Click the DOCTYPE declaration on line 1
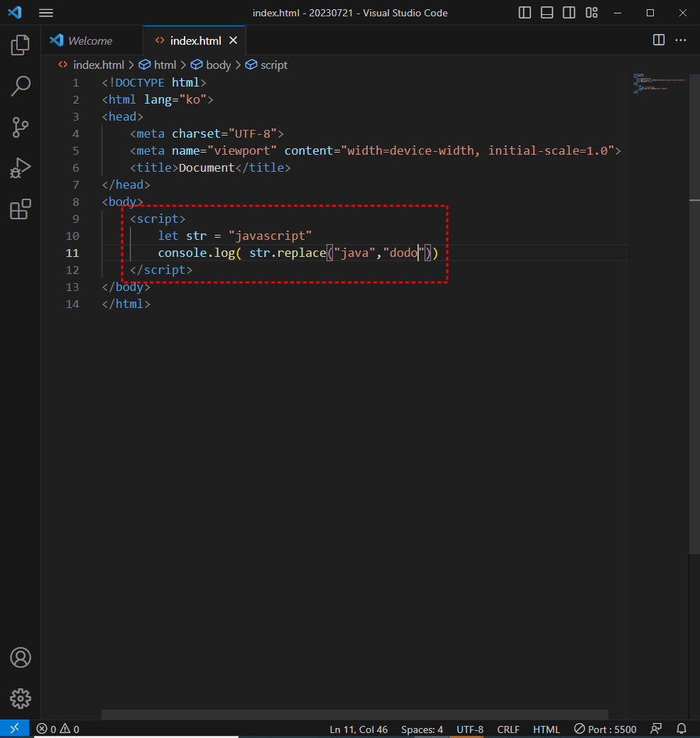The width and height of the screenshot is (700, 738). [154, 83]
